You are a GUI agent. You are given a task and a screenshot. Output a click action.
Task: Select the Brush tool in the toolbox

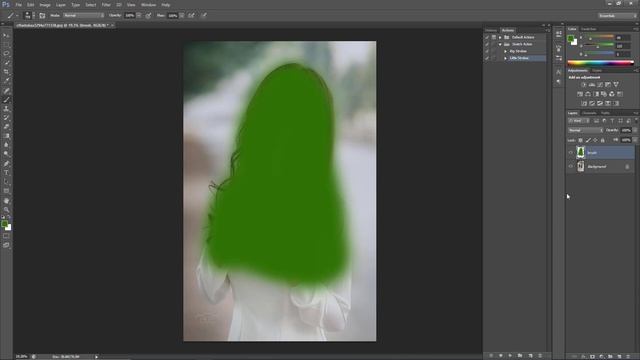tap(6, 100)
